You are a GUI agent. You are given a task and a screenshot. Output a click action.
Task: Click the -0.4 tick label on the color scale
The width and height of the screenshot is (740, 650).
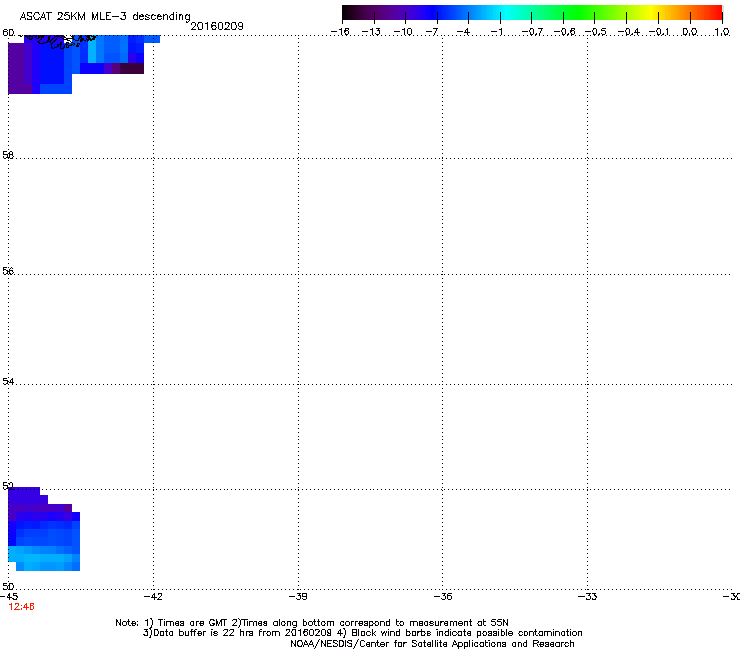pos(628,32)
